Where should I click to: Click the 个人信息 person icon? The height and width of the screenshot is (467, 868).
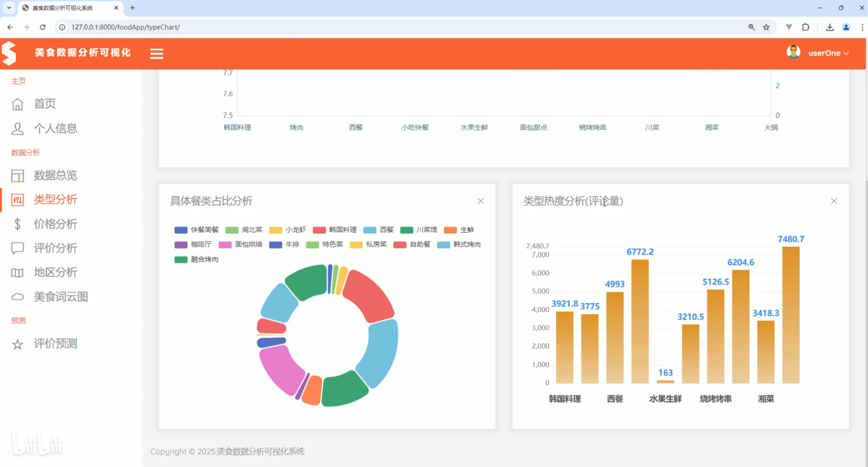click(x=17, y=128)
